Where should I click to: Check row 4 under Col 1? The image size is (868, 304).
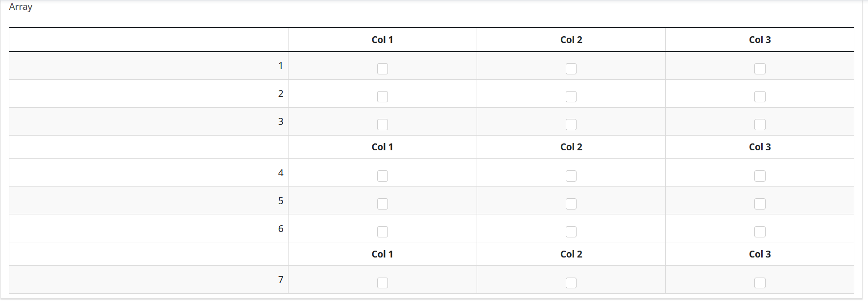tap(383, 176)
